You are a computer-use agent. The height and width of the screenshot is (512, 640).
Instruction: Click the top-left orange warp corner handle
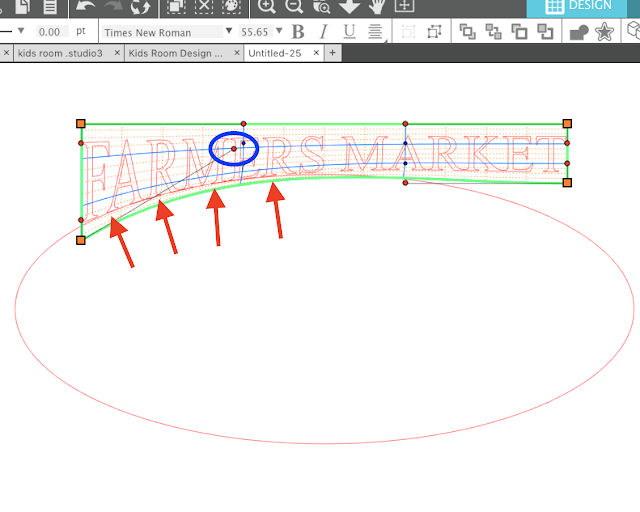point(81,124)
